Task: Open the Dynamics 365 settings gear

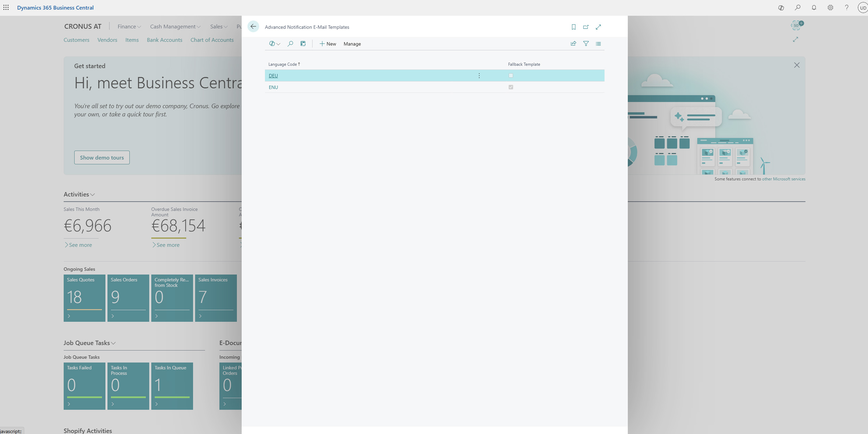Action: click(831, 7)
